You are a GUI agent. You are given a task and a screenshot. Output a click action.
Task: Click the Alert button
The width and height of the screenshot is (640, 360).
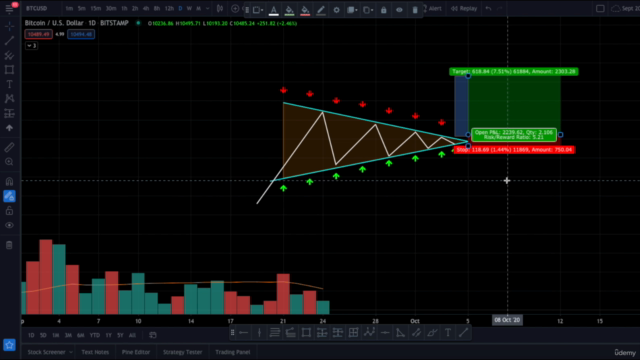click(432, 9)
